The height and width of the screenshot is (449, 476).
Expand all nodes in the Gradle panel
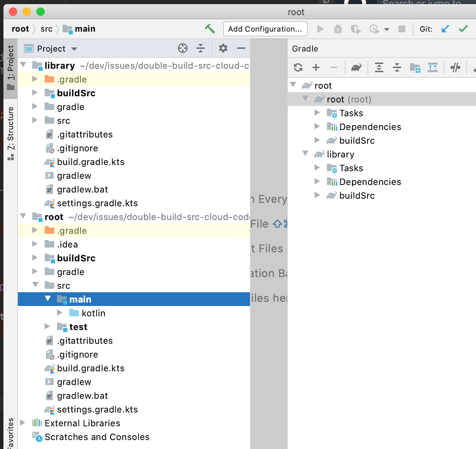pyautogui.click(x=379, y=67)
